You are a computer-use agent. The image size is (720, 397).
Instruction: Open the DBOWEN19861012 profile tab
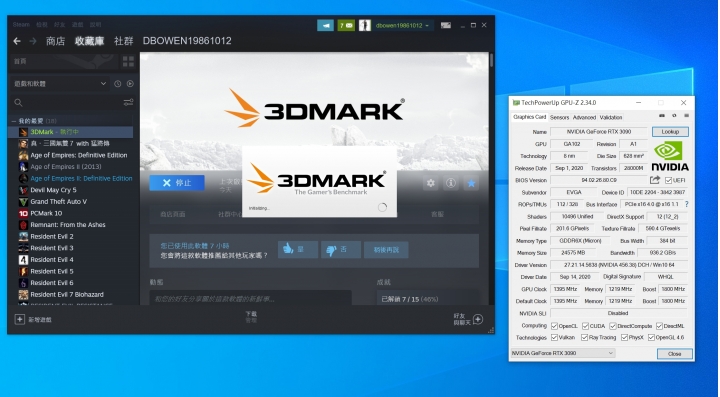tap(187, 41)
